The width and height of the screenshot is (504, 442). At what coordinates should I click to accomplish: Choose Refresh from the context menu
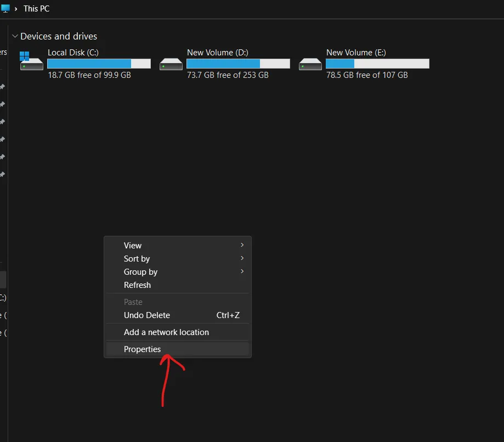pyautogui.click(x=137, y=285)
